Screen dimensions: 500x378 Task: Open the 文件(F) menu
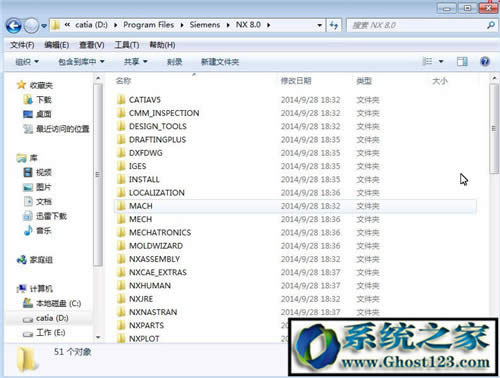22,45
